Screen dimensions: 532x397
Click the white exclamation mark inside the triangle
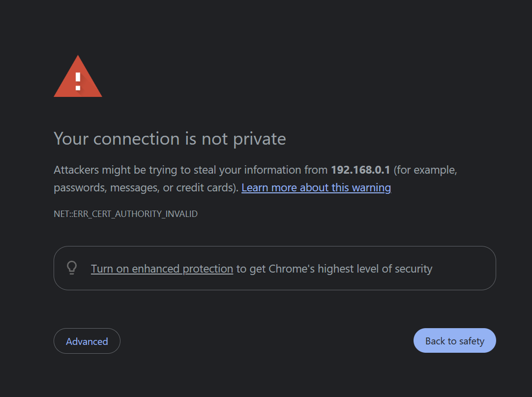tap(78, 81)
